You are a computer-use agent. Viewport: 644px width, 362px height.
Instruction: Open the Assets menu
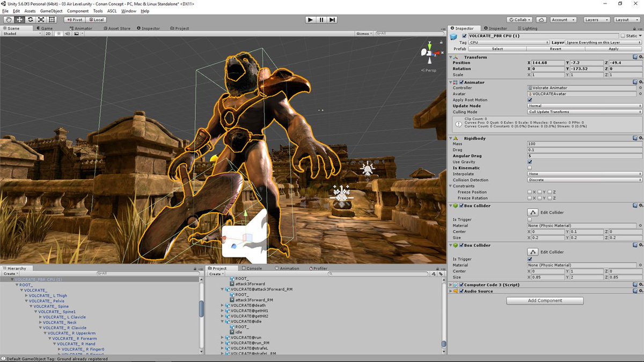coord(30,11)
